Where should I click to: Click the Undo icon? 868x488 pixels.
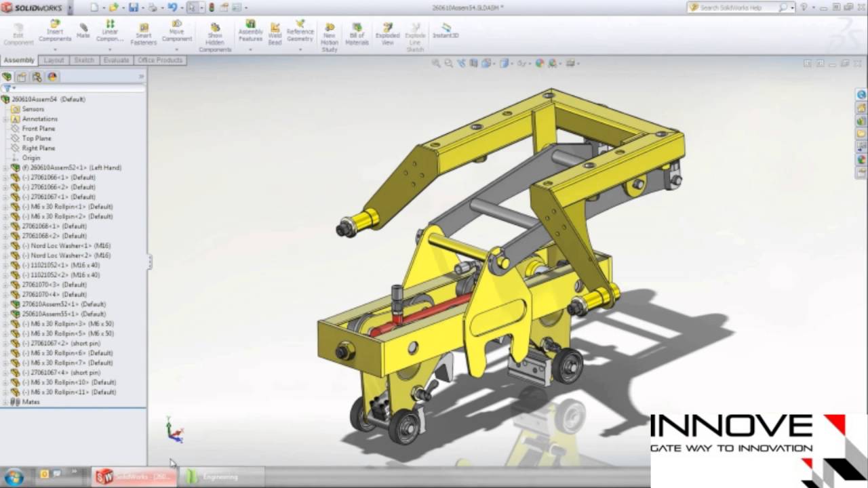pyautogui.click(x=172, y=7)
